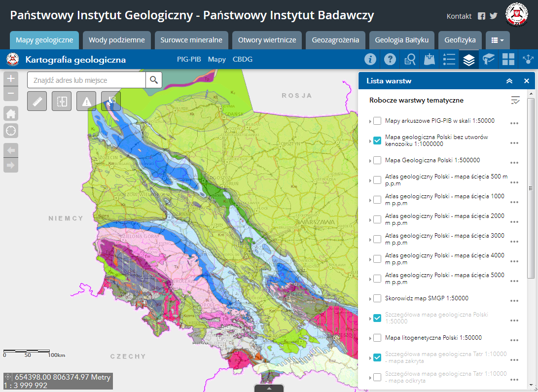The height and width of the screenshot is (392, 538).
Task: Open the Facebook page
Action: pyautogui.click(x=482, y=16)
